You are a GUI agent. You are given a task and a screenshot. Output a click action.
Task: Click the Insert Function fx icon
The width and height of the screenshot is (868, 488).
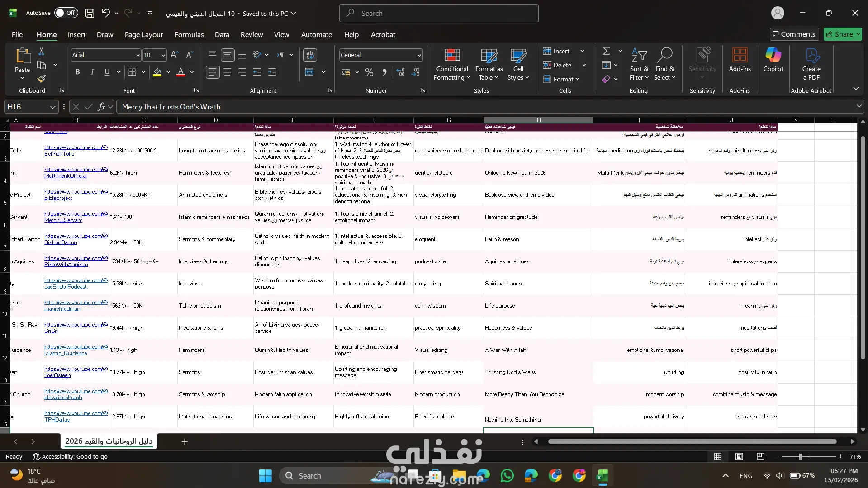tap(101, 107)
